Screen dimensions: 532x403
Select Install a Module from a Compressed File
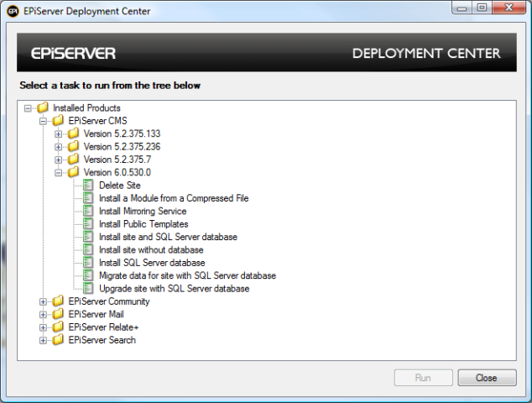coord(173,198)
